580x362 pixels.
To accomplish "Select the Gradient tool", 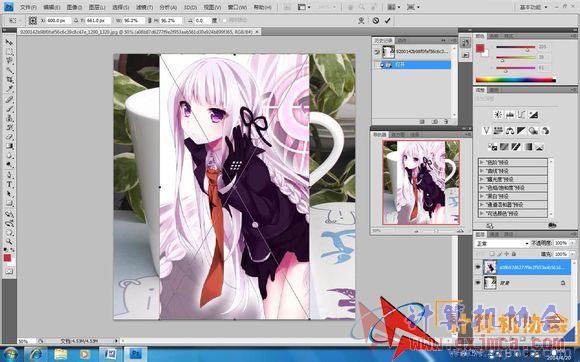I will [x=9, y=146].
